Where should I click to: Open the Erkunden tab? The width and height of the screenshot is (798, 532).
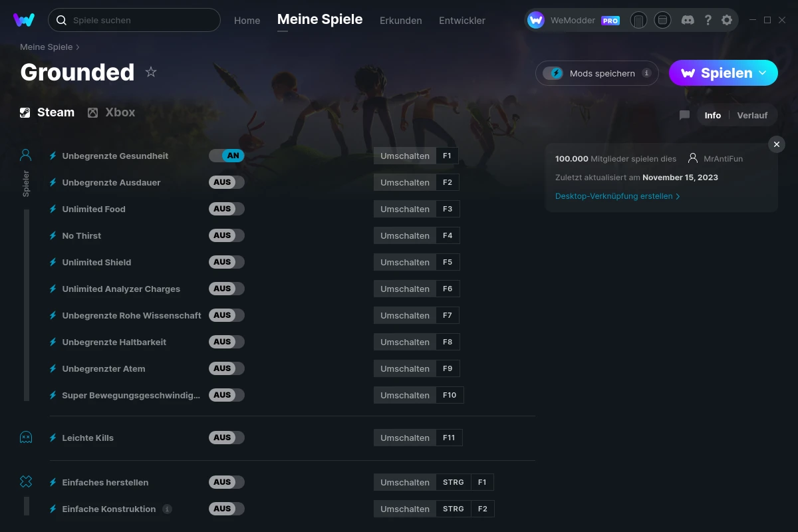click(401, 21)
